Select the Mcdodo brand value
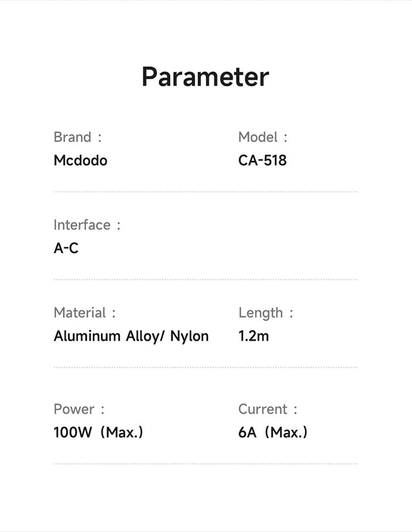This screenshot has height=532, width=412. coord(80,160)
